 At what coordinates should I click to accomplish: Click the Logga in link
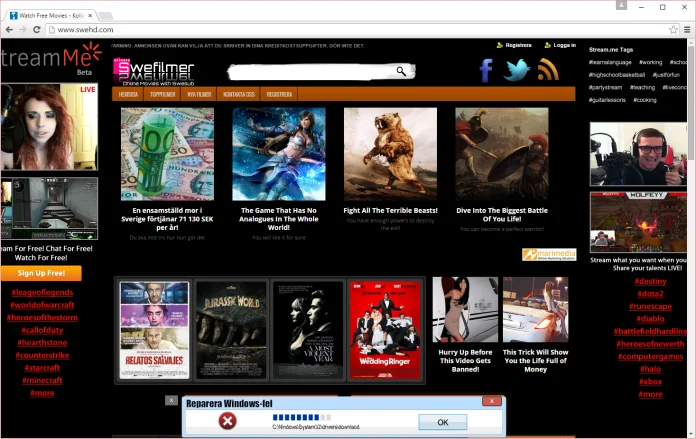[564, 45]
